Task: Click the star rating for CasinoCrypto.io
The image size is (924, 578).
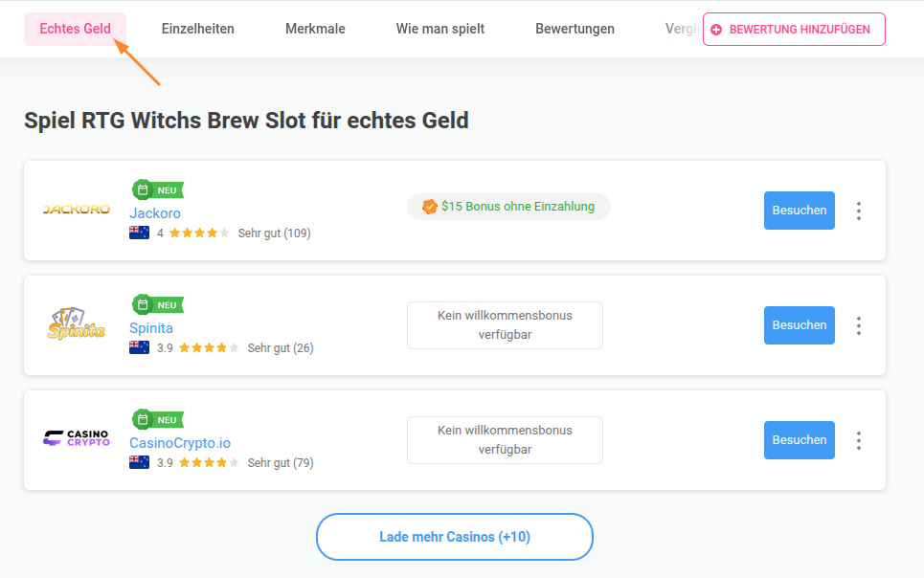Action: click(209, 462)
